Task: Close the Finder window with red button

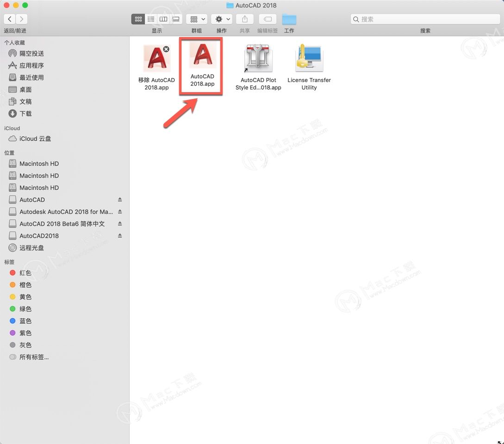Action: click(x=6, y=5)
